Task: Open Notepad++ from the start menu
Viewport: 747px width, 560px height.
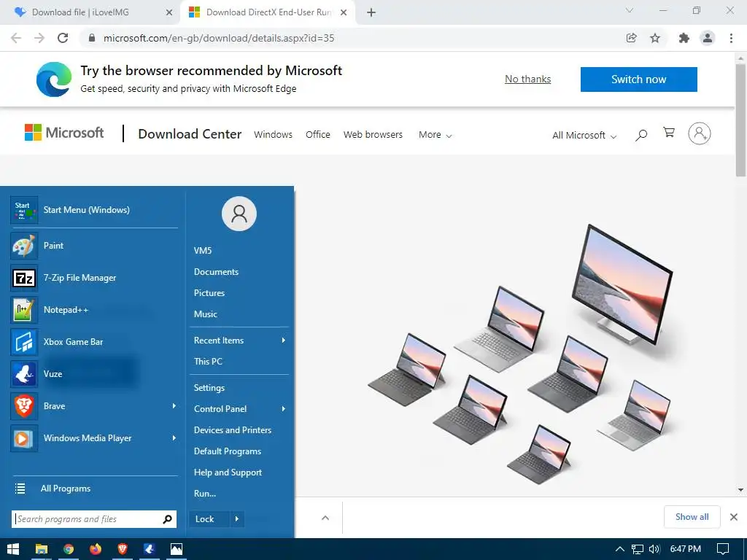Action: [x=94, y=309]
